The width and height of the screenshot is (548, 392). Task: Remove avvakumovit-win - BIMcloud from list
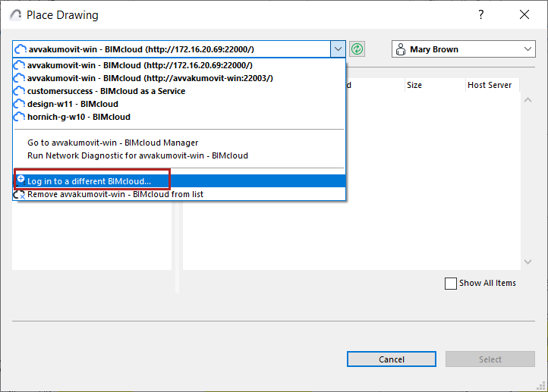(x=179, y=194)
